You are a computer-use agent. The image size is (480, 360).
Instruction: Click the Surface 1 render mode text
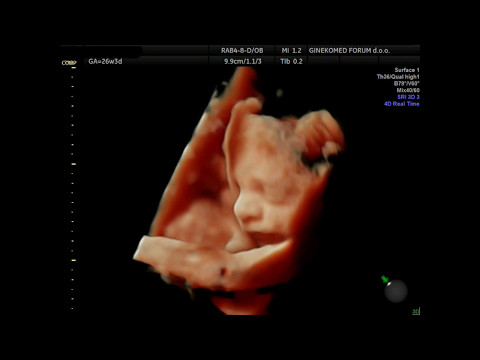407,70
